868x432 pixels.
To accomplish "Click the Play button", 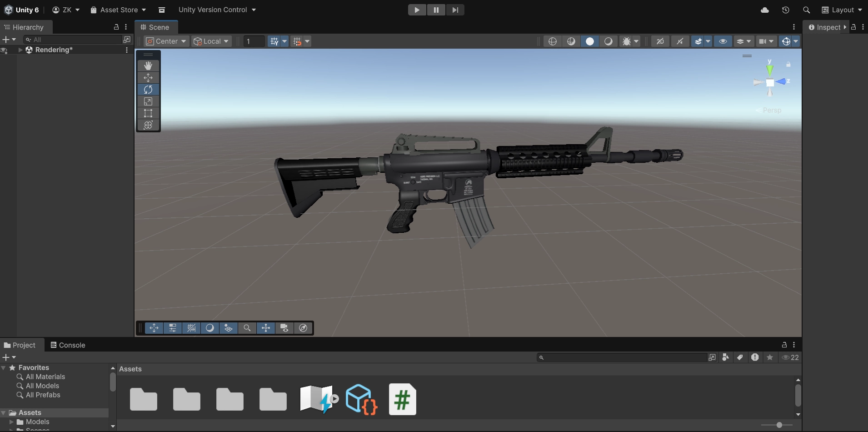I will [x=417, y=10].
